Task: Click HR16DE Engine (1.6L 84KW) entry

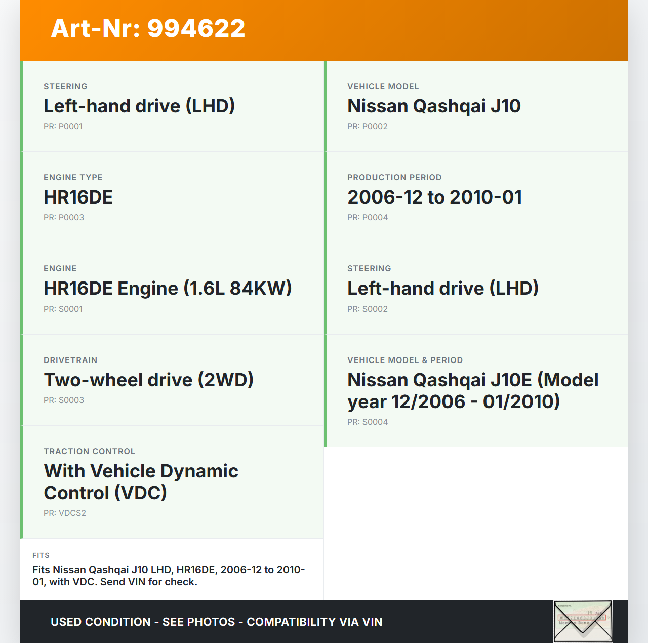Action: click(x=168, y=289)
